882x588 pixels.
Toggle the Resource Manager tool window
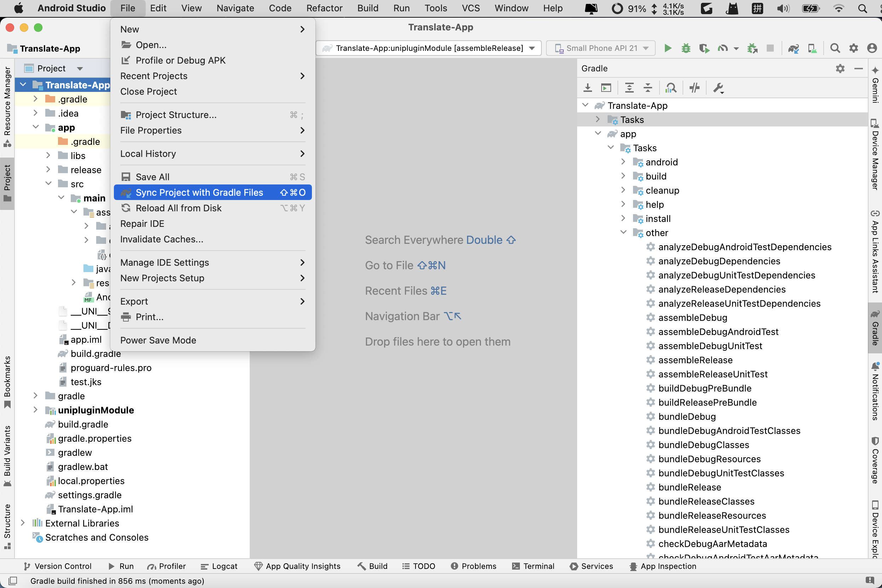pyautogui.click(x=7, y=107)
